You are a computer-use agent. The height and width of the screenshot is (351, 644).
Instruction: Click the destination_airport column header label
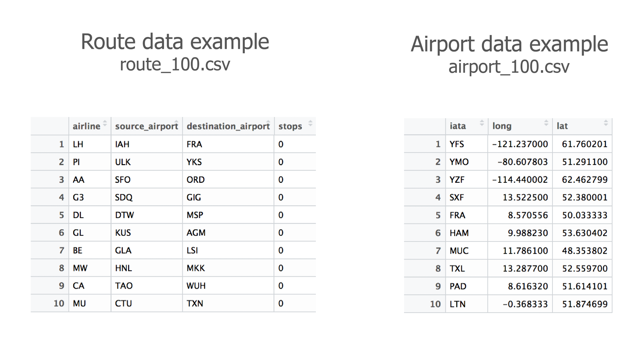point(228,126)
